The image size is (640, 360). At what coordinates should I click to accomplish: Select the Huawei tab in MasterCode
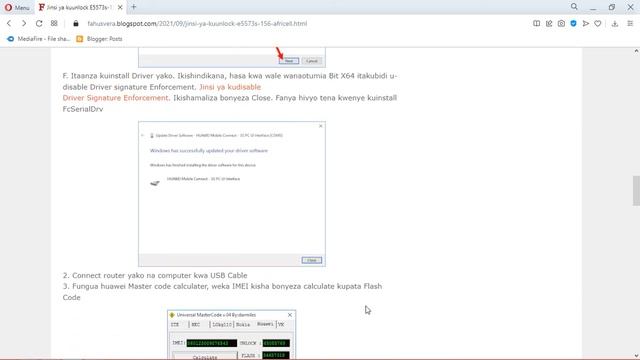pos(265,324)
